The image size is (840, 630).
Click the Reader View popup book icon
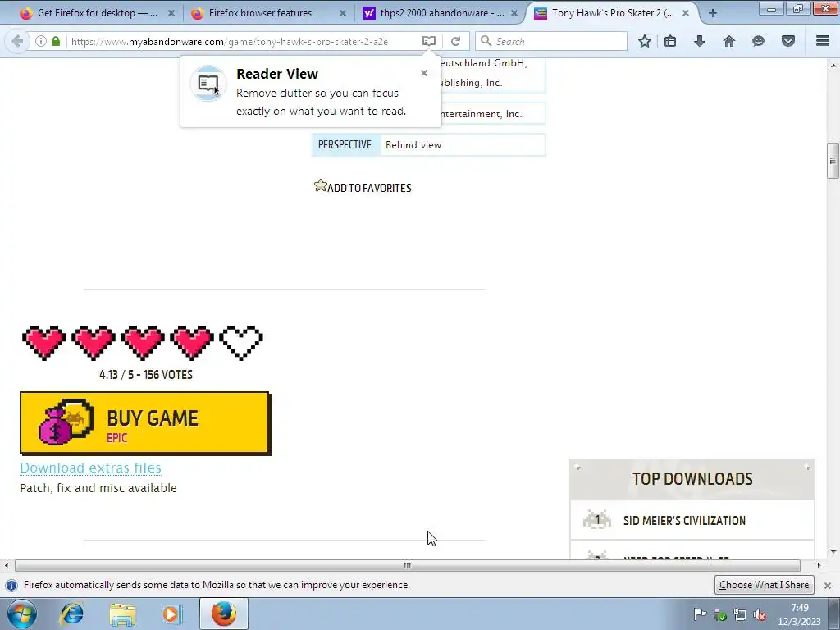(x=208, y=84)
